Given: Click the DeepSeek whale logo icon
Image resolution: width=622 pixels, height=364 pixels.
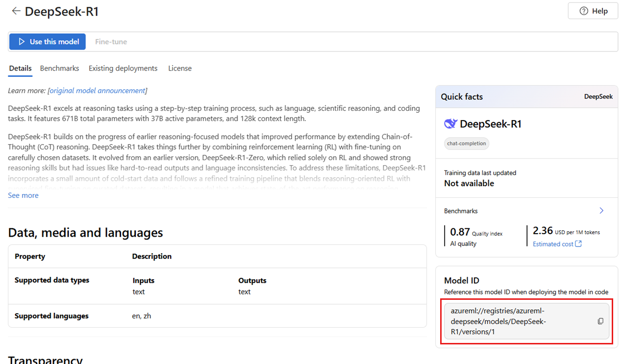Looking at the screenshot, I should 450,123.
